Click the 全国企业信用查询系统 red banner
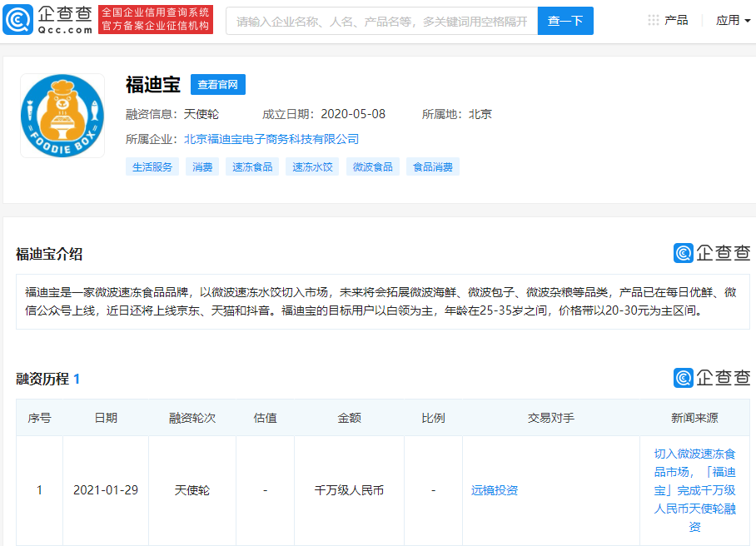 (x=156, y=20)
